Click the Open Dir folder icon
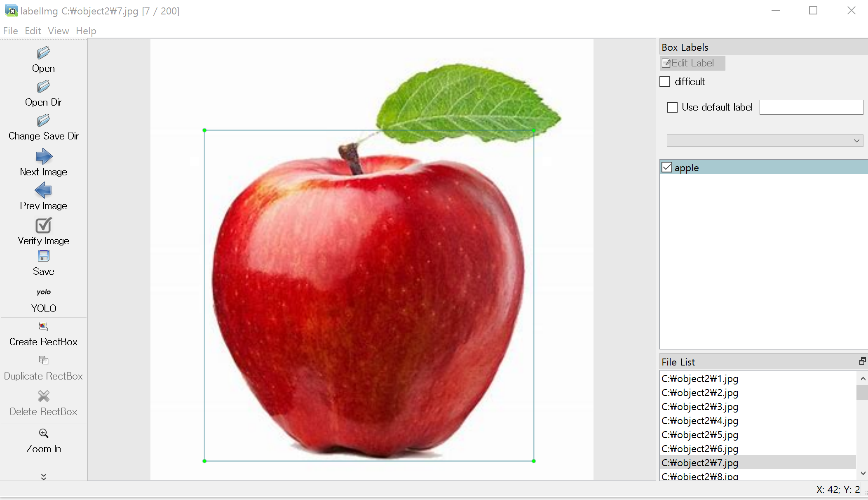868x500 pixels. [x=43, y=87]
